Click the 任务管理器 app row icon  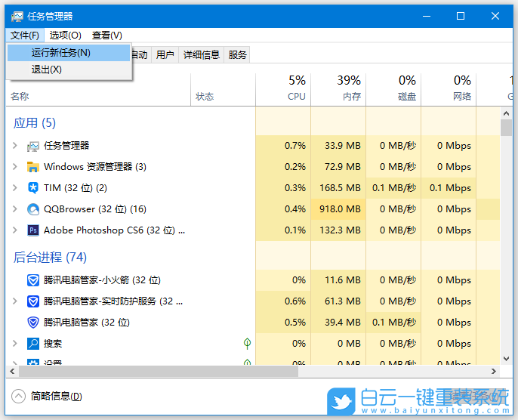32,146
